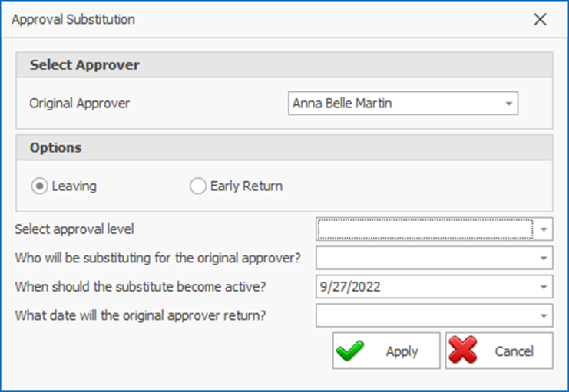Open the Original Approver dropdown arrow
Image resolution: width=569 pixels, height=392 pixels.
[x=508, y=104]
